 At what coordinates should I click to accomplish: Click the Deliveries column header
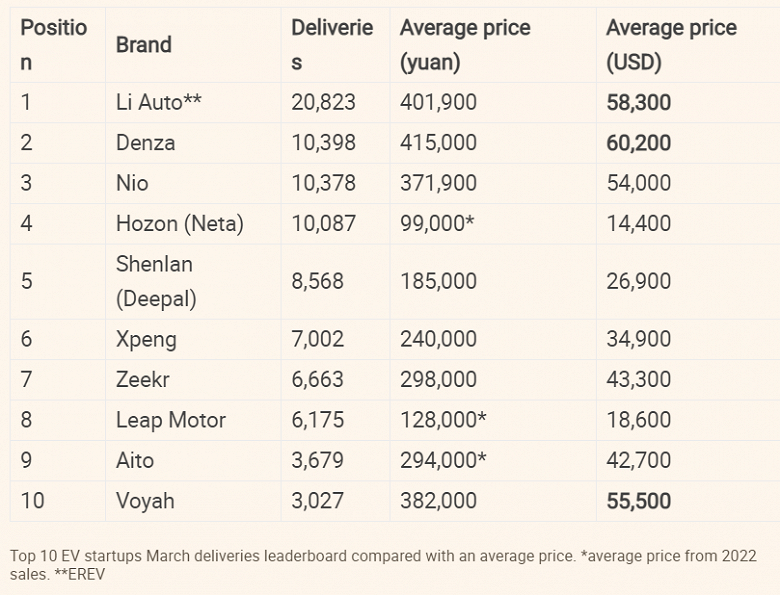pyautogui.click(x=332, y=44)
